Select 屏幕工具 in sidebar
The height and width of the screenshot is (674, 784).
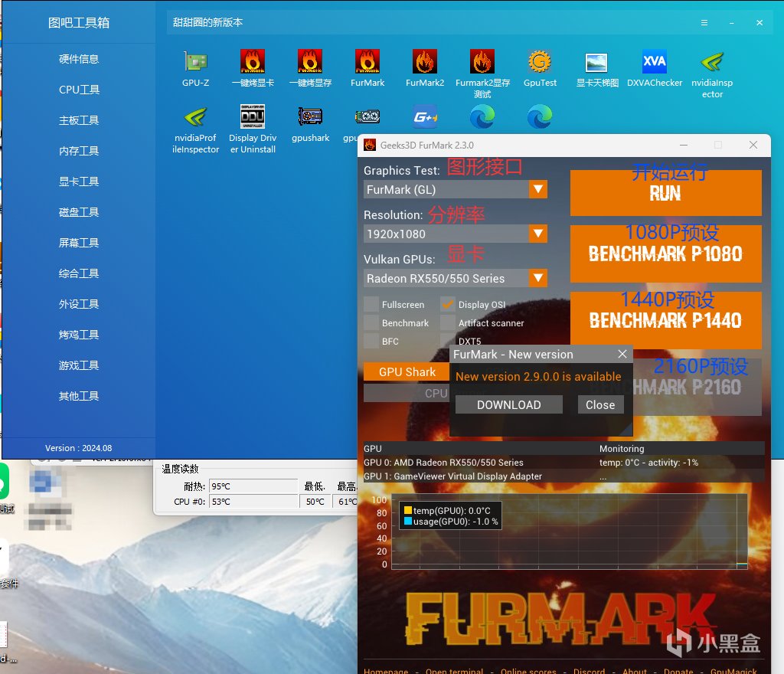coord(79,243)
